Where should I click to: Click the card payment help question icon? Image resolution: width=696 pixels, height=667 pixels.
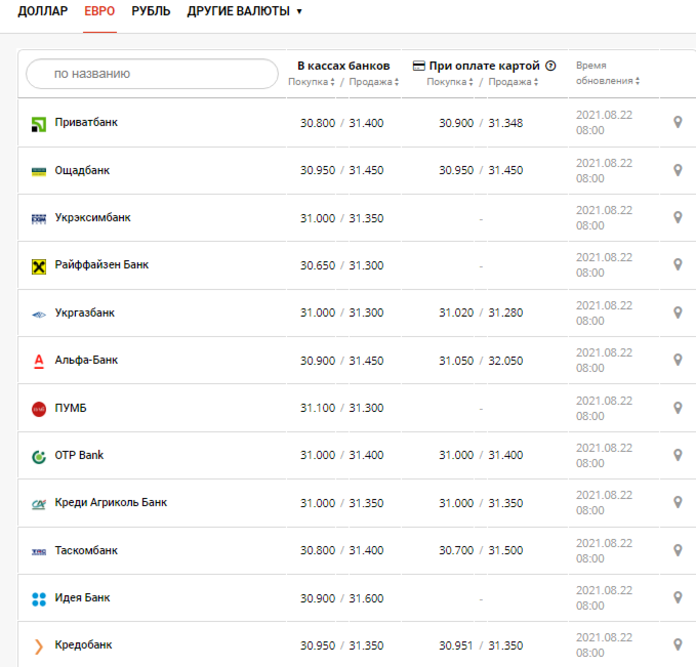point(550,66)
